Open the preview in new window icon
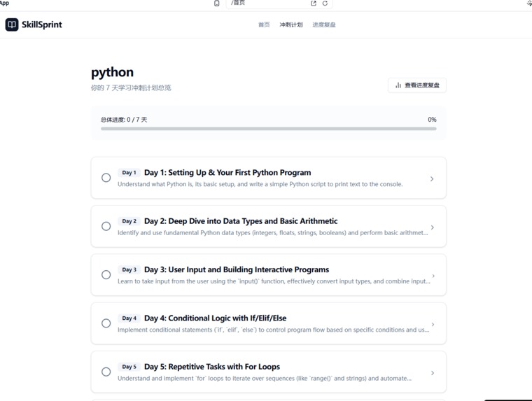Viewport: 532px width, 401px height. 314,3
